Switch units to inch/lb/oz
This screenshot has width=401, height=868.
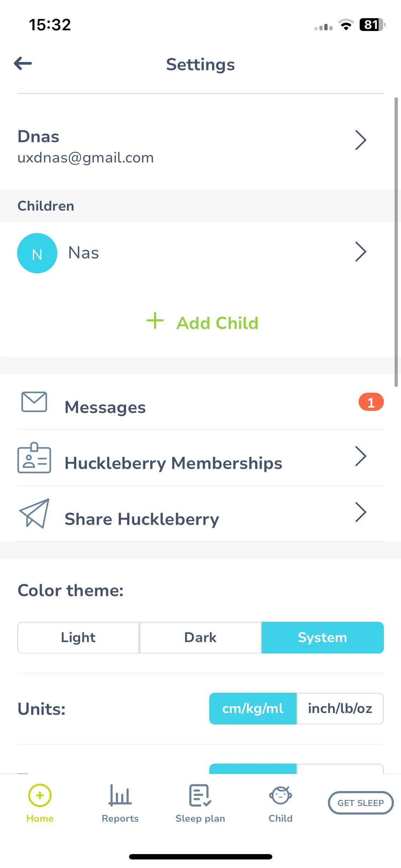[x=340, y=708]
